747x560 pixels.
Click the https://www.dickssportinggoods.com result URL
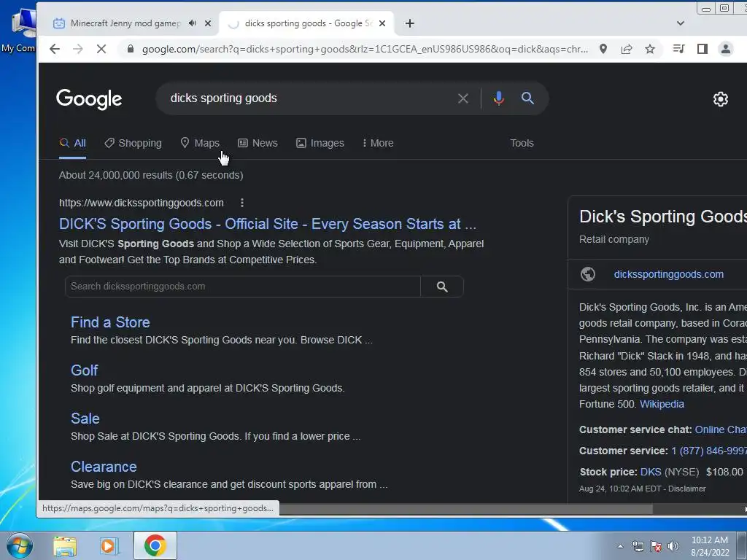pyautogui.click(x=141, y=203)
